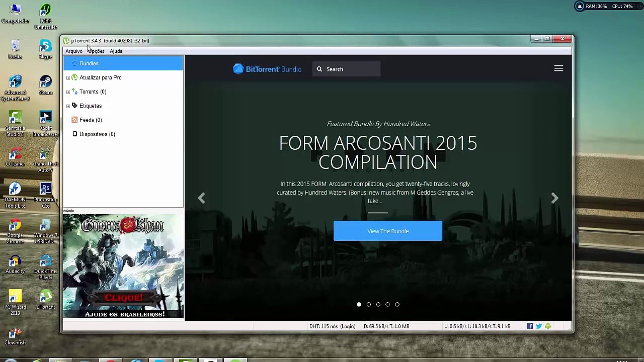Select the fifth carousel dot
644x362 pixels.
397,304
